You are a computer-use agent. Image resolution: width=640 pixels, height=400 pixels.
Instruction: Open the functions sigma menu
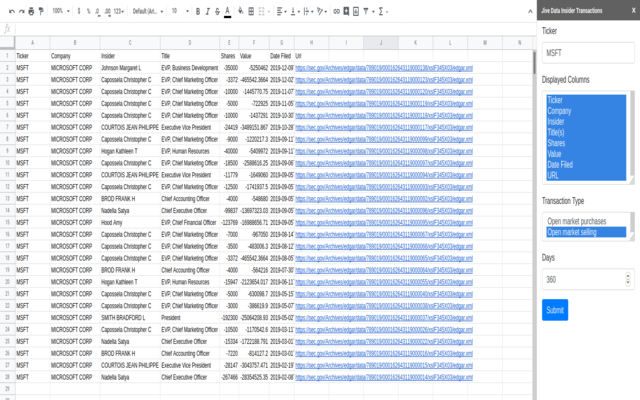(x=382, y=11)
